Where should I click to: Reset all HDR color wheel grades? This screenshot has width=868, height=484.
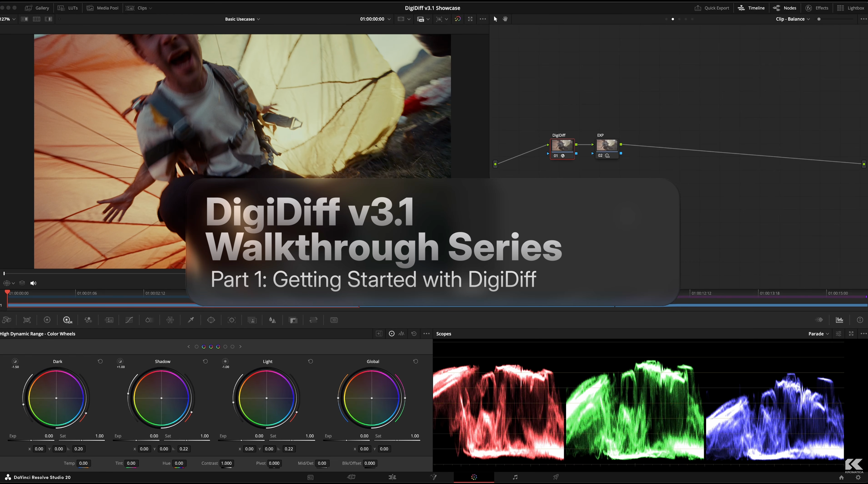click(414, 334)
